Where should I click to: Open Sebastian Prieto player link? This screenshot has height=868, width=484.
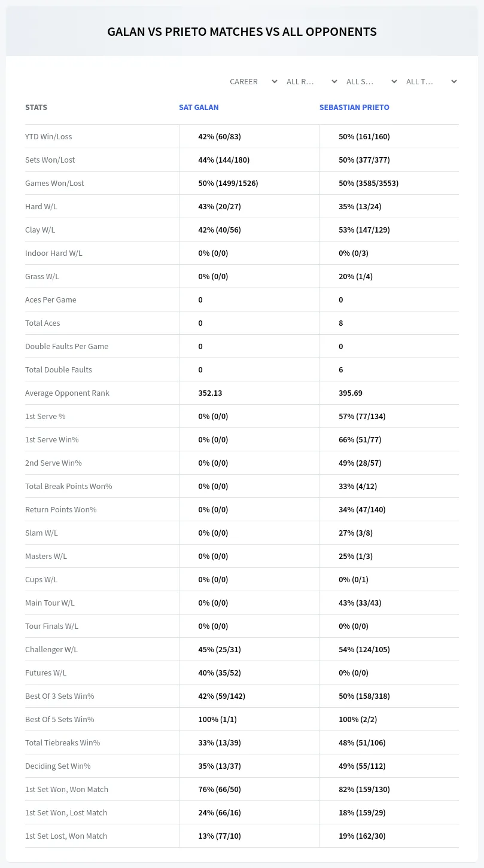(354, 108)
